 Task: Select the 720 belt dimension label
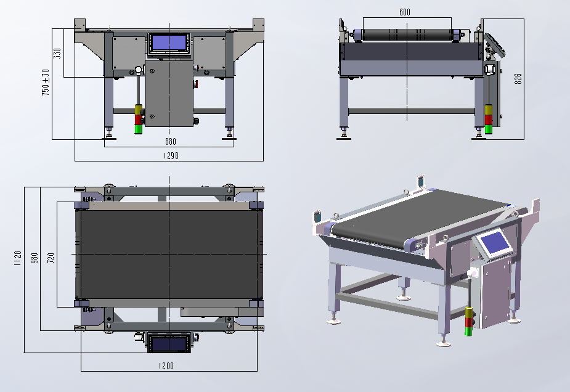point(51,258)
